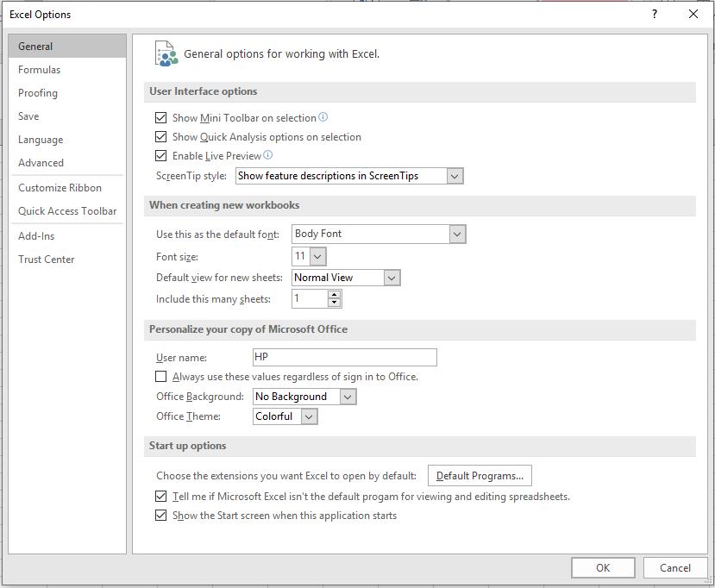
Task: Open the ScreenTip style dropdown
Action: pyautogui.click(x=455, y=175)
